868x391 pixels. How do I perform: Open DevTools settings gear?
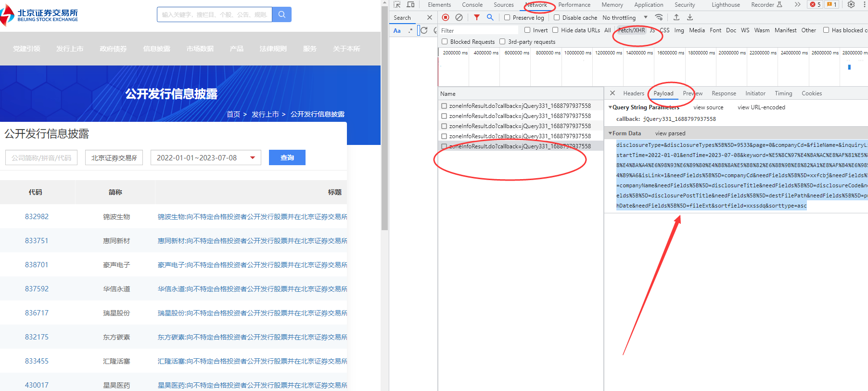tap(851, 5)
